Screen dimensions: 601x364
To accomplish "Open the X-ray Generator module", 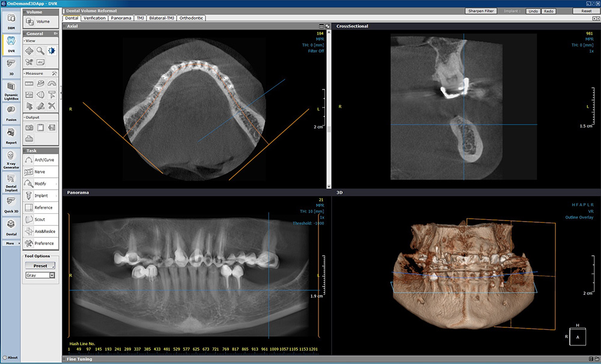I will point(11,159).
